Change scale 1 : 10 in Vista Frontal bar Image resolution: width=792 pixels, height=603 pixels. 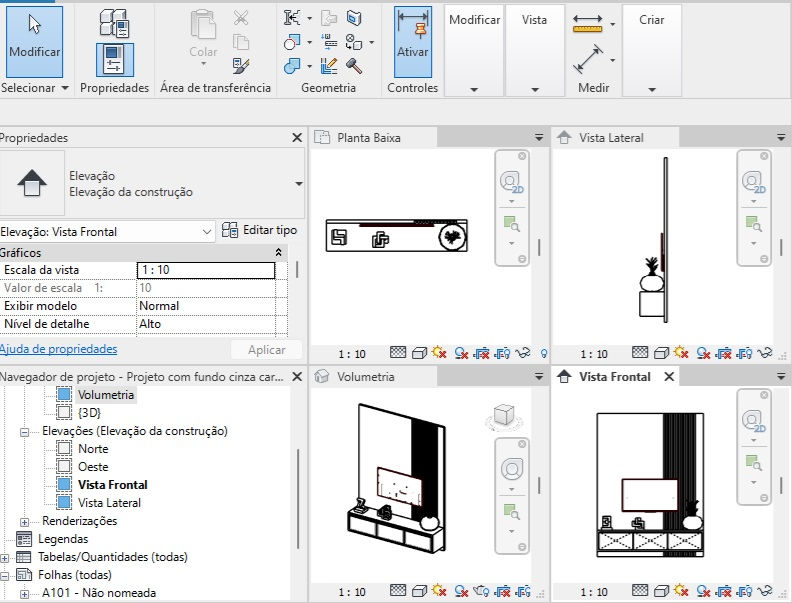tap(594, 591)
